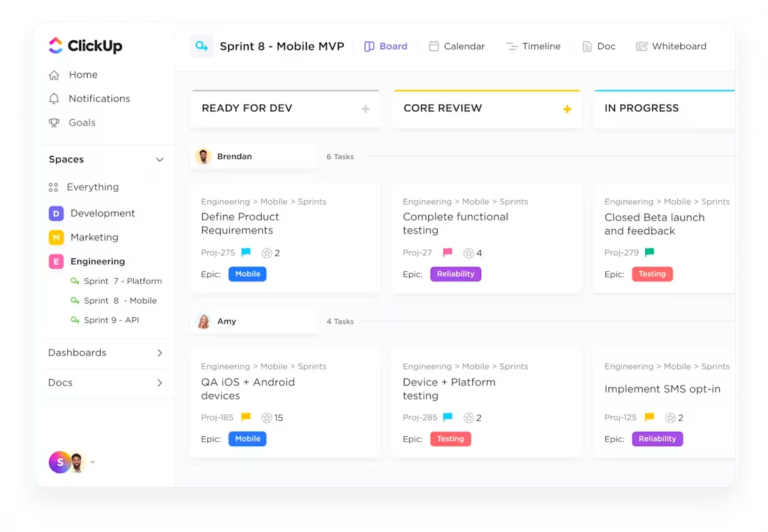Screen dimensions: 768x532
Task: Collapse the Spaces section chevron
Action: 160,160
